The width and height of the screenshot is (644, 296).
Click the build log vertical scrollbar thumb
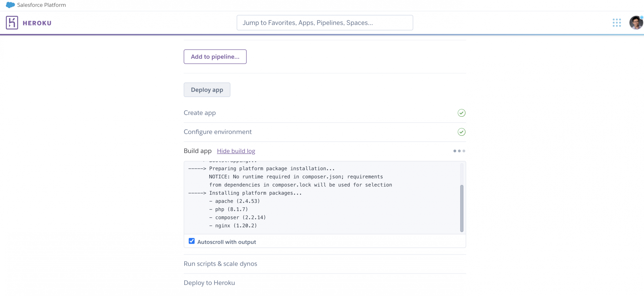[x=462, y=208]
